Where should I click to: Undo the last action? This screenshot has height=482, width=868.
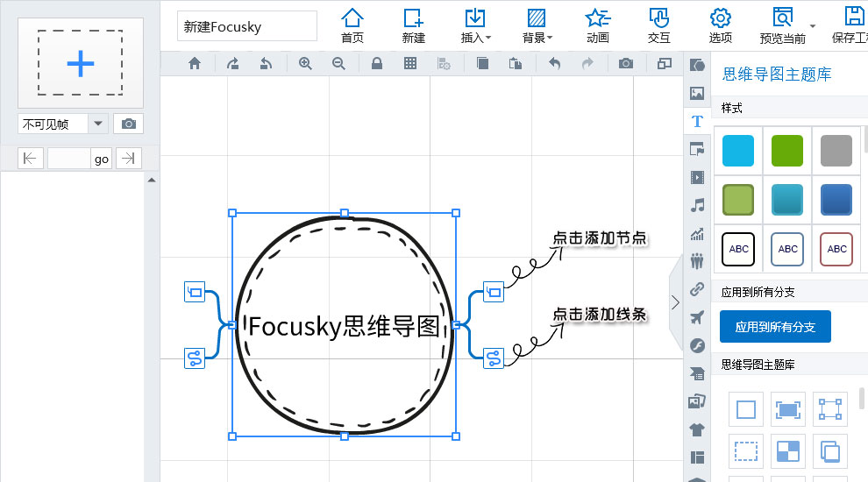[x=554, y=64]
